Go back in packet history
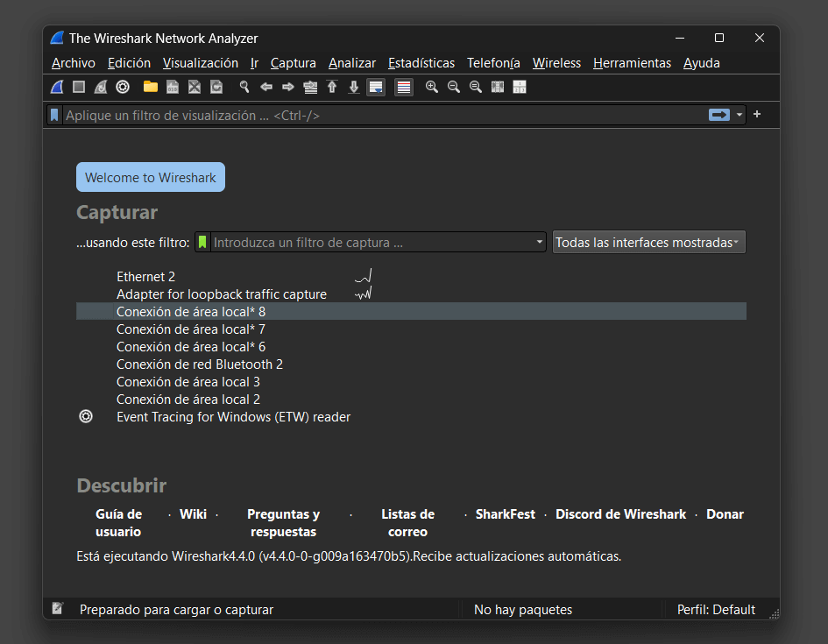The image size is (828, 644). click(266, 87)
